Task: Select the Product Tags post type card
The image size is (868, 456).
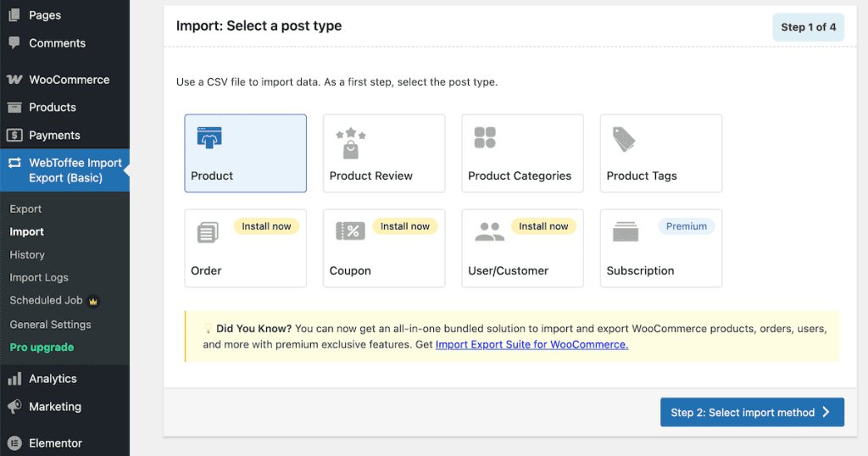Action: coord(661,153)
